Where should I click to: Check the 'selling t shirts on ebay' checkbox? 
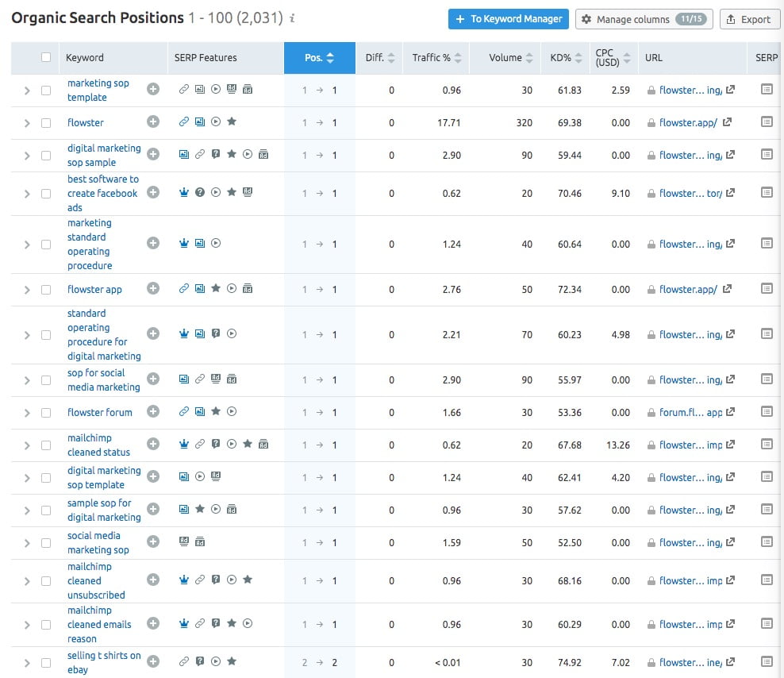tap(46, 663)
